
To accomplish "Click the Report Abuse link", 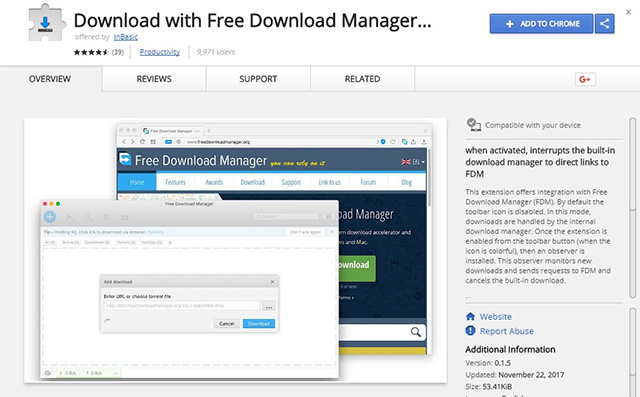I will (507, 331).
